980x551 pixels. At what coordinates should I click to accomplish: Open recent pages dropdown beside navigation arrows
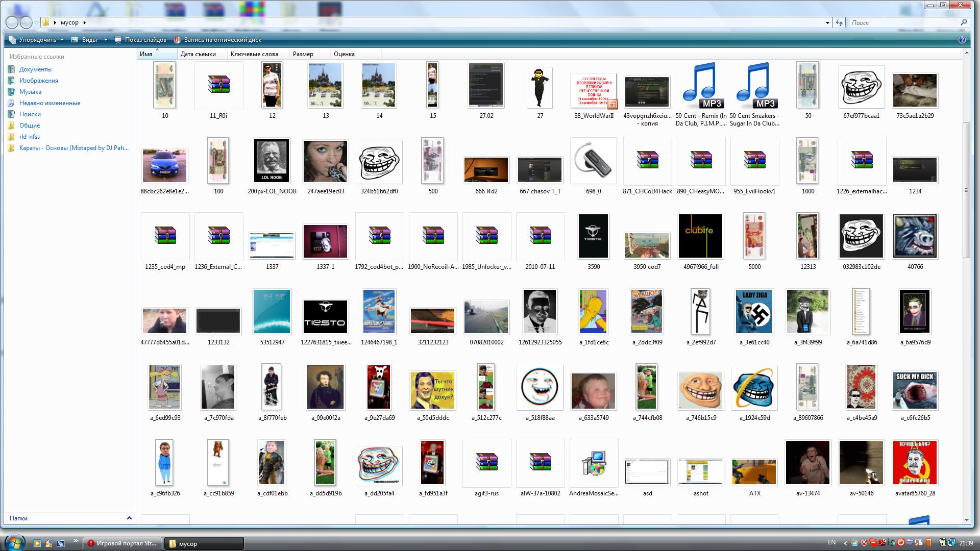[36, 23]
